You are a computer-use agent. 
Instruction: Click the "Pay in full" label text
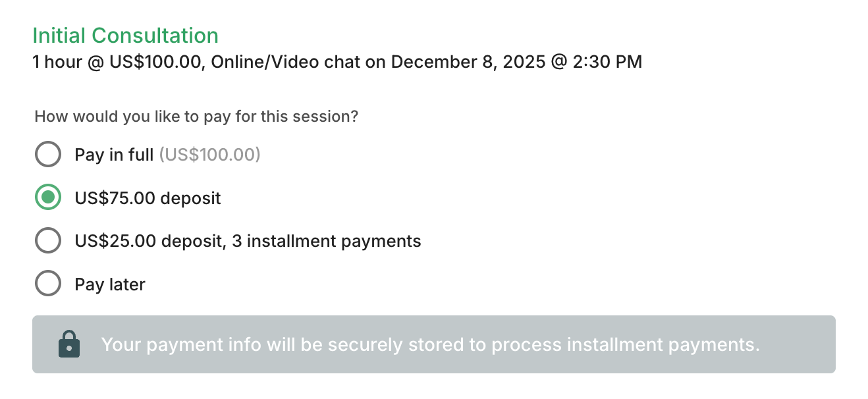114,155
